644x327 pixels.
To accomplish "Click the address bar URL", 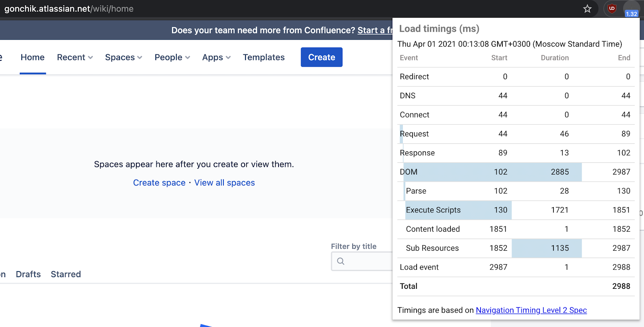I will pyautogui.click(x=69, y=9).
